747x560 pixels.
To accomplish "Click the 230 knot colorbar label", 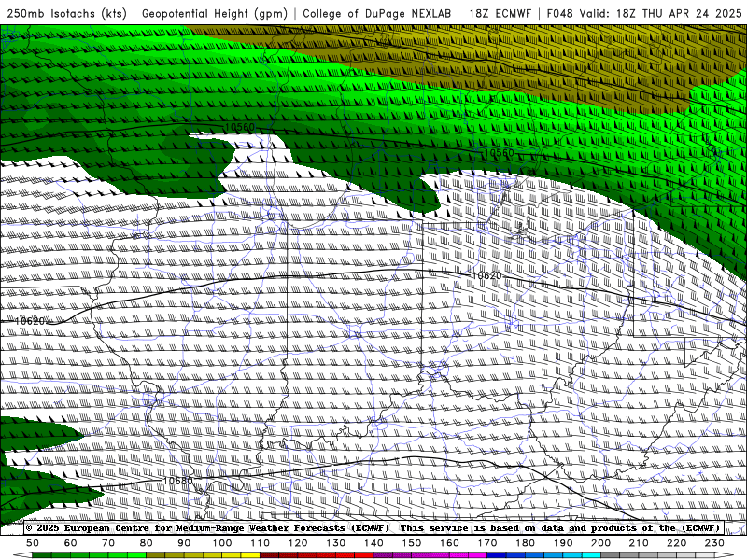I will 714,543.
